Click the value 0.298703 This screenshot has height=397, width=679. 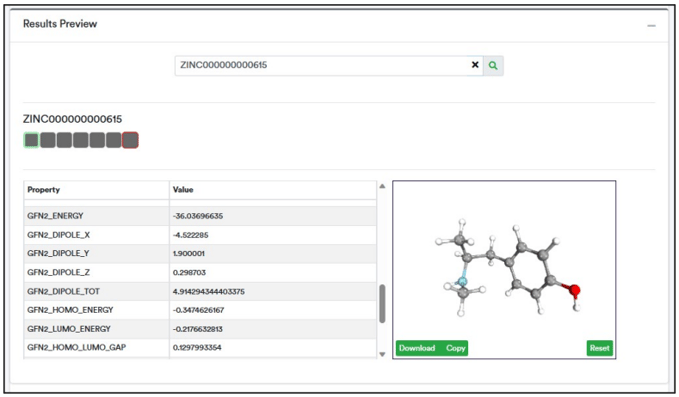coord(189,273)
